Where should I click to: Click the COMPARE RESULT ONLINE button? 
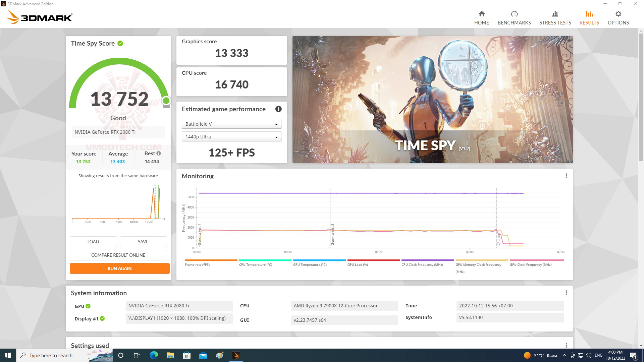[x=118, y=255]
